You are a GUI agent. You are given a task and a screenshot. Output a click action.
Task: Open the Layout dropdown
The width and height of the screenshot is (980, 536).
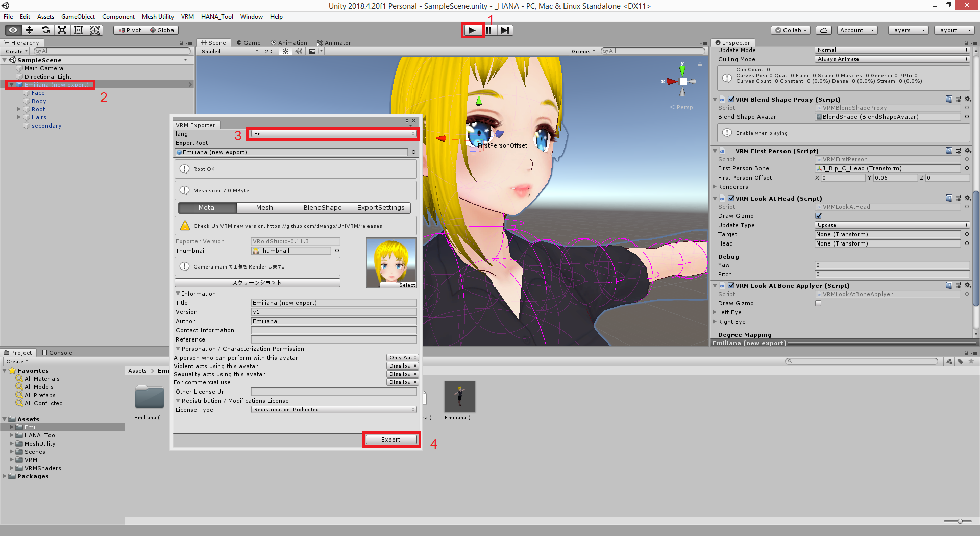coord(954,30)
